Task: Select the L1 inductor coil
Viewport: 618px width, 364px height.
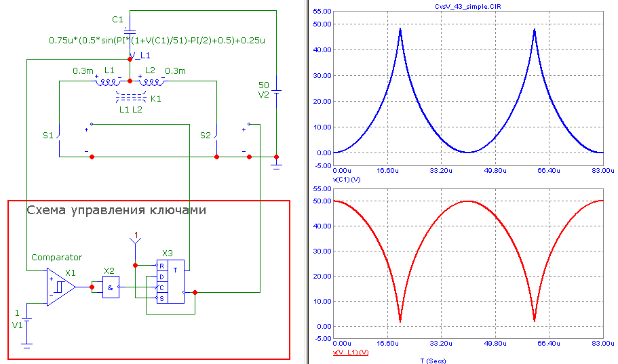Action: (x=108, y=82)
